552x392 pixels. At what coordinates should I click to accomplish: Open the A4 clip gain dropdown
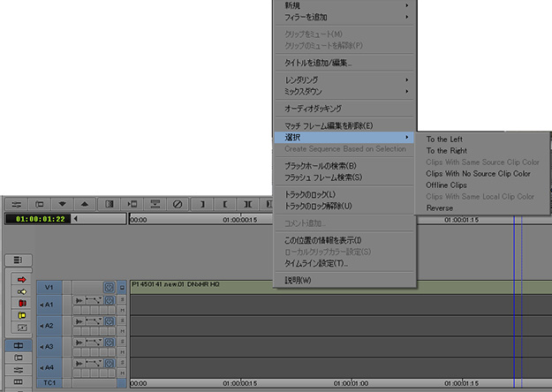click(x=94, y=363)
